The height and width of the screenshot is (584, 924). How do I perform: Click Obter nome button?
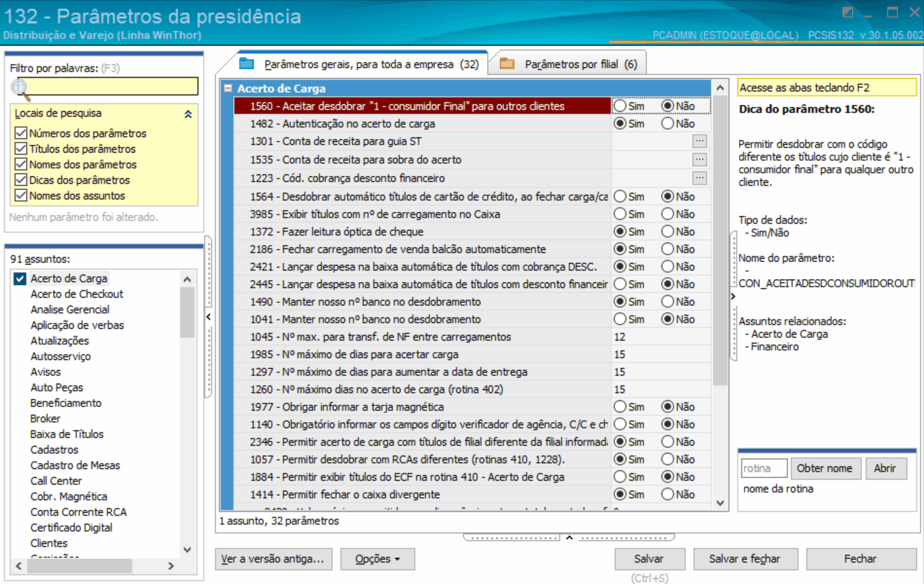click(825, 468)
